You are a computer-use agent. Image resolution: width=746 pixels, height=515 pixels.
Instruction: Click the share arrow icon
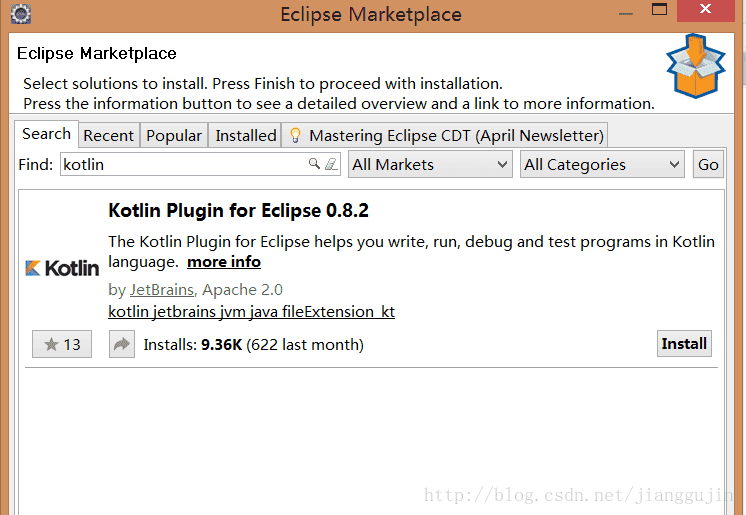coord(122,345)
